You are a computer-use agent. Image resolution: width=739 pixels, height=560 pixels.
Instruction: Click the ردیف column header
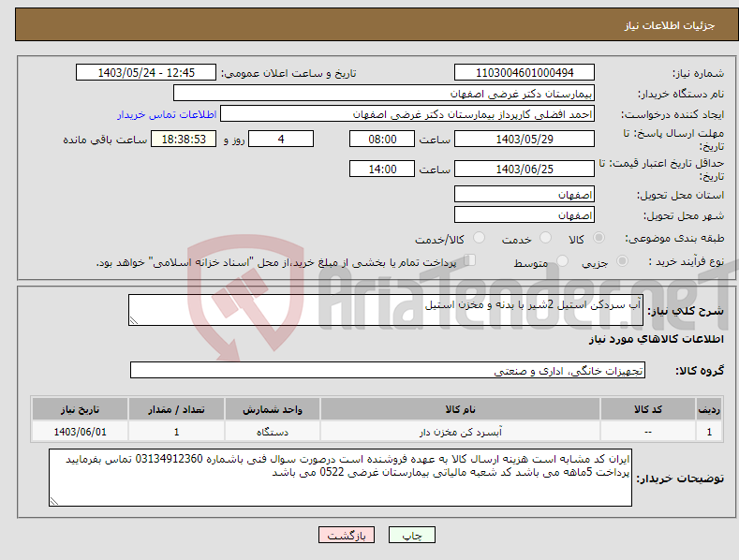coord(709,409)
